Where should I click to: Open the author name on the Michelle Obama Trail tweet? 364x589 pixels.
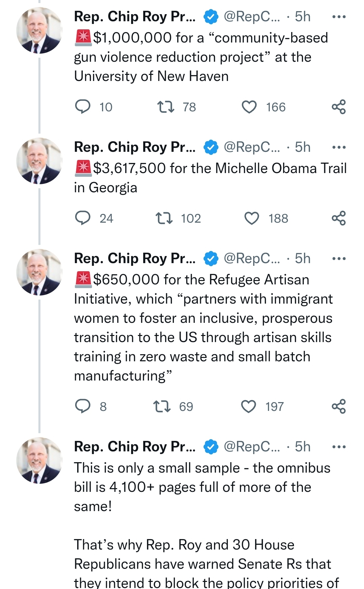coord(134,147)
